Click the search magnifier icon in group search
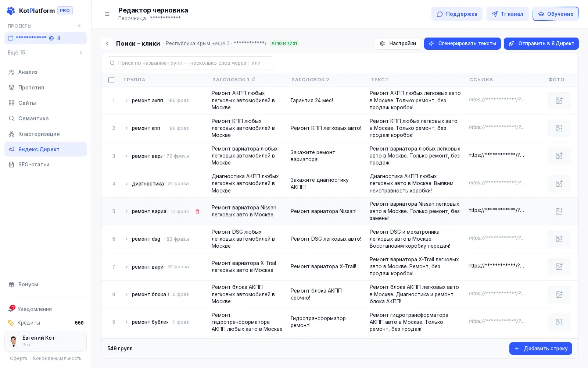Image resolution: width=588 pixels, height=368 pixels. (x=112, y=63)
